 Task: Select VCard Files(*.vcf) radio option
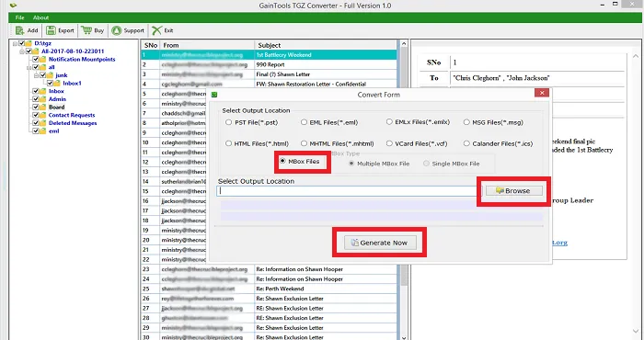(389, 143)
